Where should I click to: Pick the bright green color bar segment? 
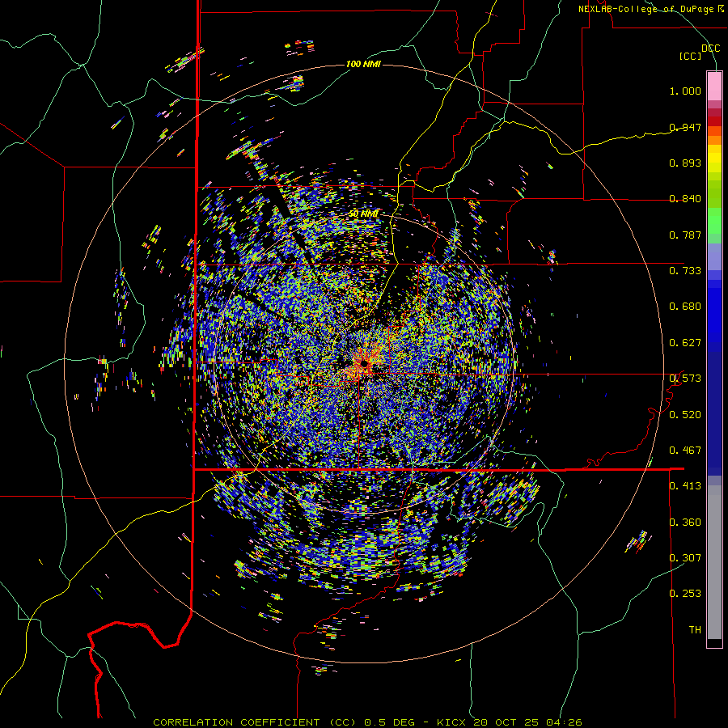tap(714, 221)
